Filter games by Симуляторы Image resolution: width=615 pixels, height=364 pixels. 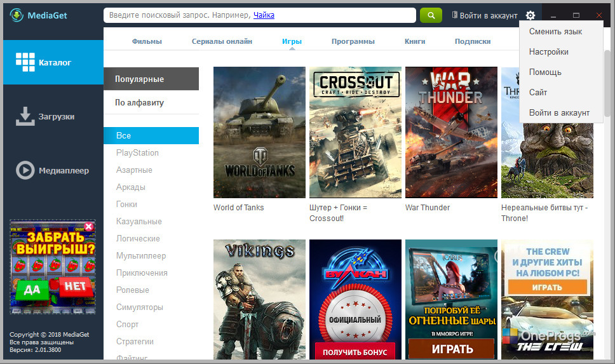tap(140, 307)
